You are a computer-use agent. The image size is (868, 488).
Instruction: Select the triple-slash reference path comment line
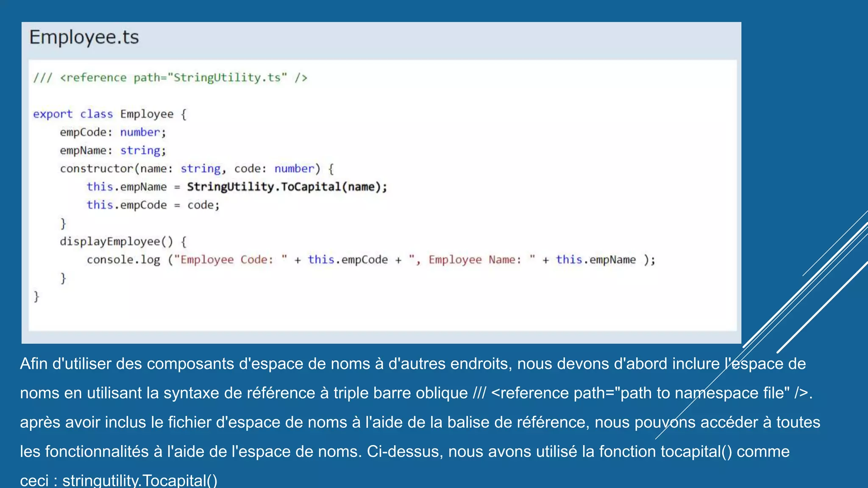pyautogui.click(x=170, y=78)
